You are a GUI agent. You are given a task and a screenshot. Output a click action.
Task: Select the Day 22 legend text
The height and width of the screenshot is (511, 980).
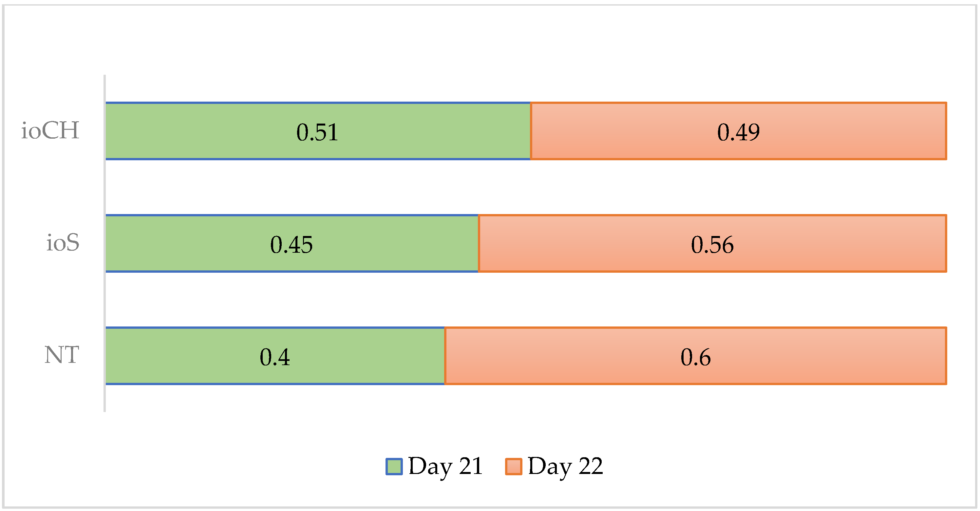pyautogui.click(x=565, y=466)
